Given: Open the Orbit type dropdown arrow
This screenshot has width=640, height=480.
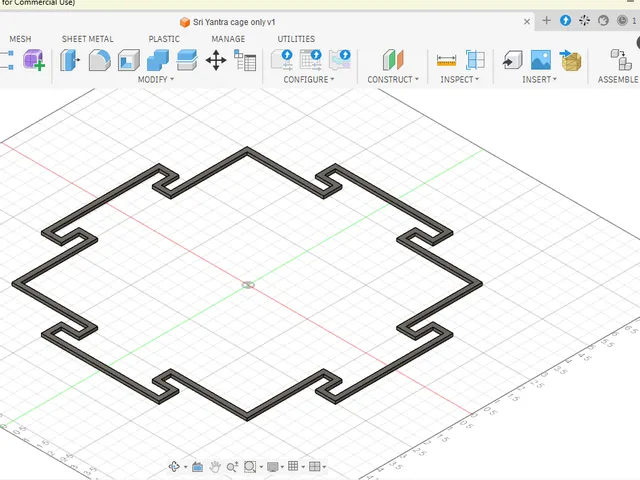Looking at the screenshot, I should pos(185,467).
